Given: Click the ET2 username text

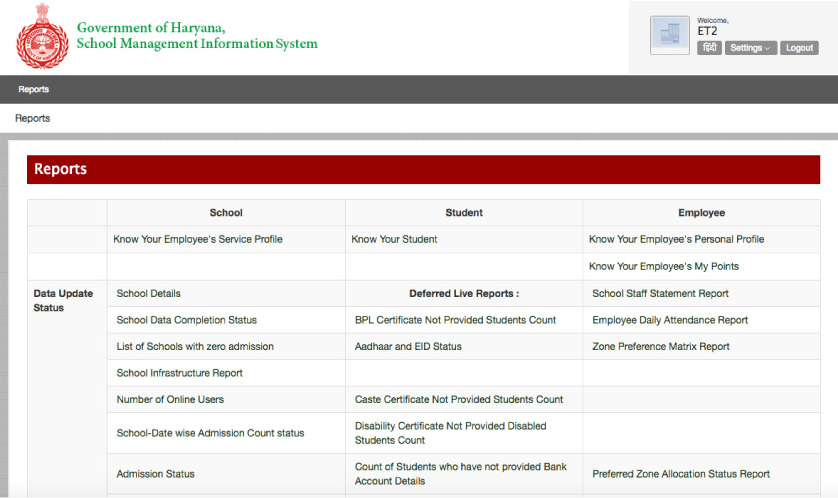Looking at the screenshot, I should [707, 31].
